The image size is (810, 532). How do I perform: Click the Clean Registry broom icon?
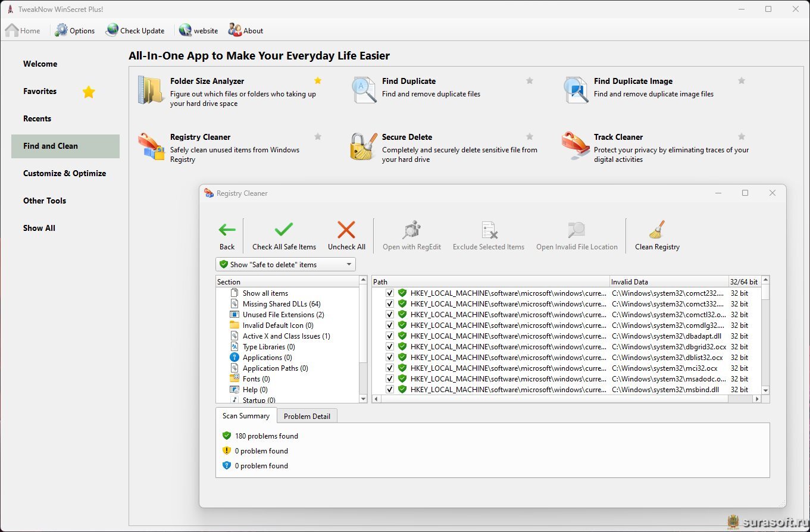click(657, 230)
